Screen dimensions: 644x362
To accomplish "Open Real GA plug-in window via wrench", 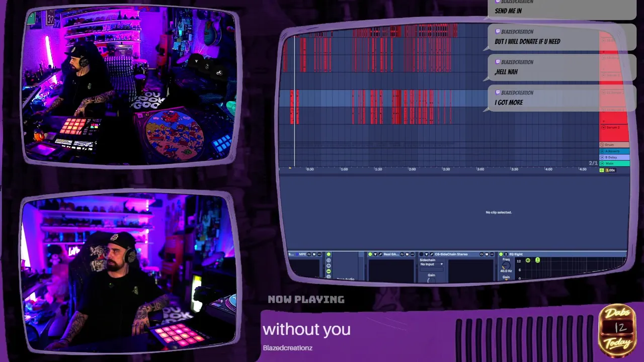I will point(380,254).
